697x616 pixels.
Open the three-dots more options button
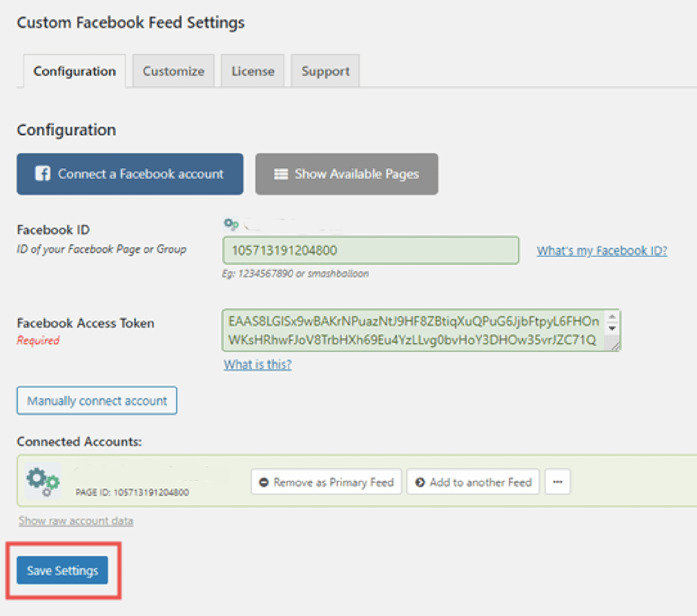click(x=557, y=482)
